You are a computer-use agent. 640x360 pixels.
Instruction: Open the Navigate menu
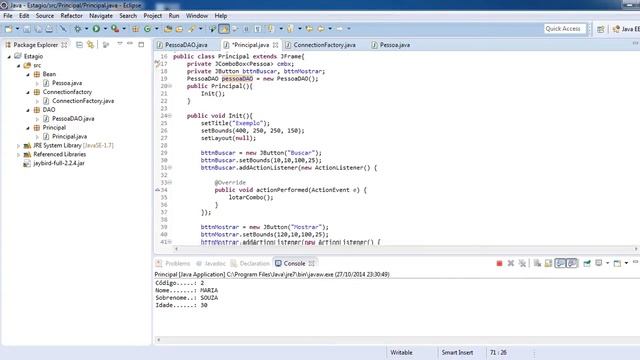click(x=101, y=16)
